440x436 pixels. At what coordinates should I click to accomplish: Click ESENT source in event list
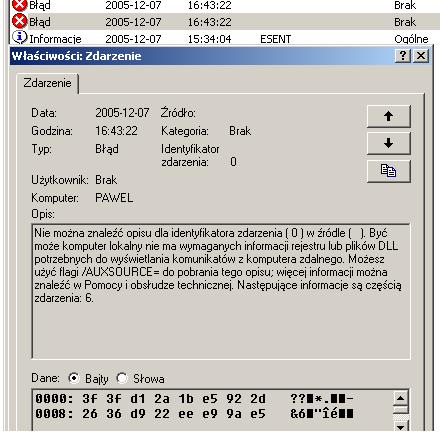(x=275, y=39)
